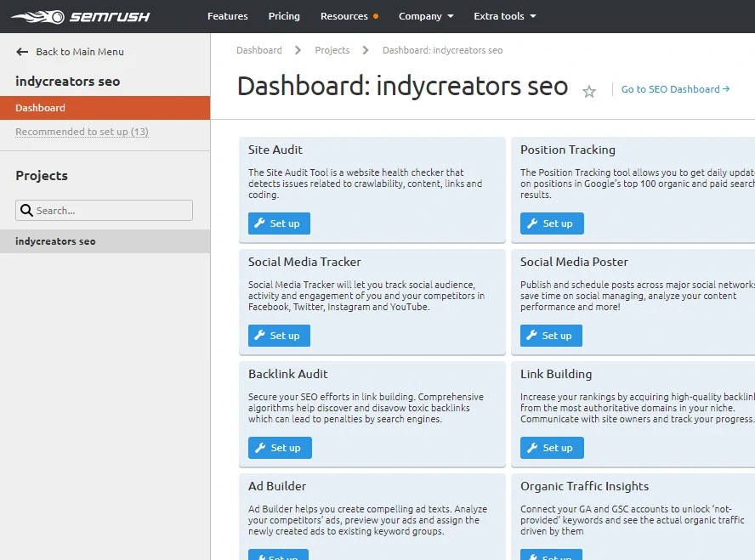Click the orange notification dot beside Resources
Viewport: 755px width, 560px height.
click(x=376, y=16)
